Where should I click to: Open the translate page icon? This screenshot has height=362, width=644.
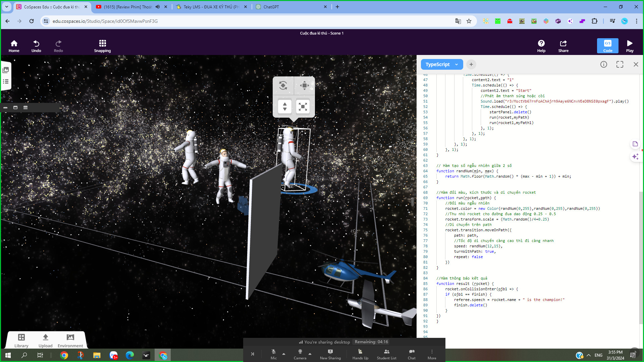point(458,21)
